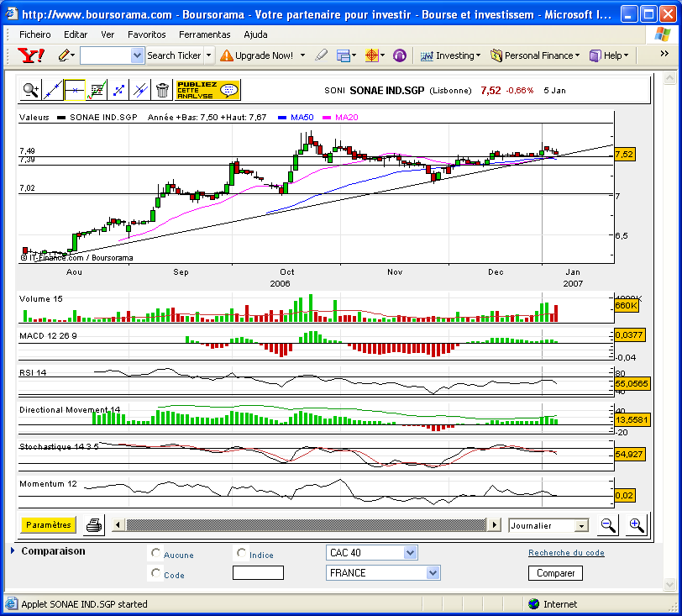Viewport: 682px width, 616px height.
Task: Open the Journalier period dropdown
Action: 580,525
